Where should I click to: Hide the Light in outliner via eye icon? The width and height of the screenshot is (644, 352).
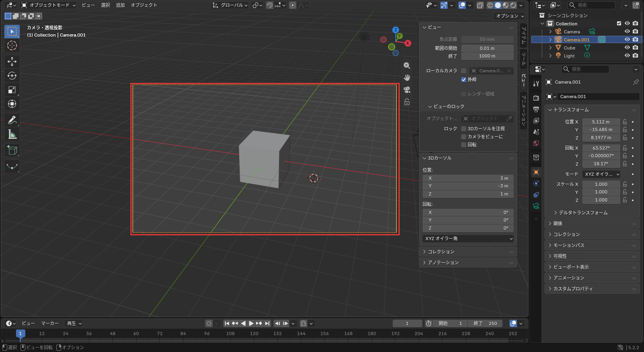coord(627,56)
